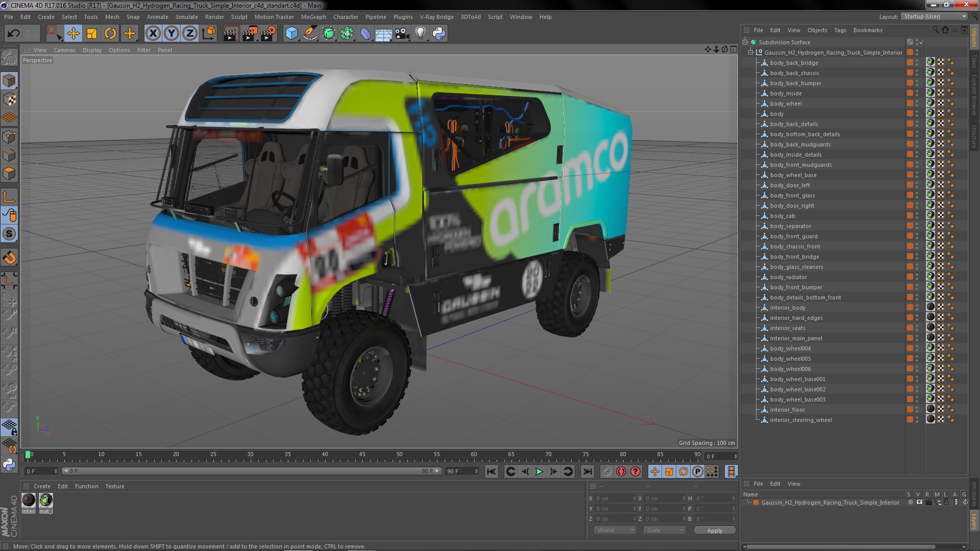Toggle layer solo dot
980x551 pixels.
[x=910, y=503]
